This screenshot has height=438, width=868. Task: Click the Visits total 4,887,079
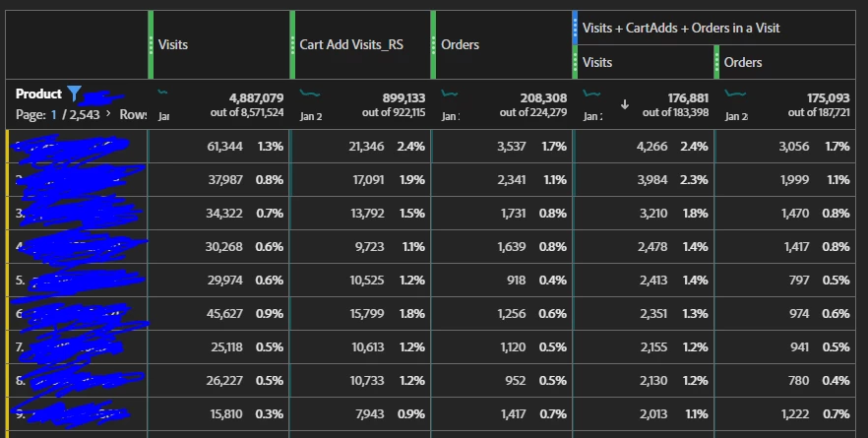click(x=256, y=98)
